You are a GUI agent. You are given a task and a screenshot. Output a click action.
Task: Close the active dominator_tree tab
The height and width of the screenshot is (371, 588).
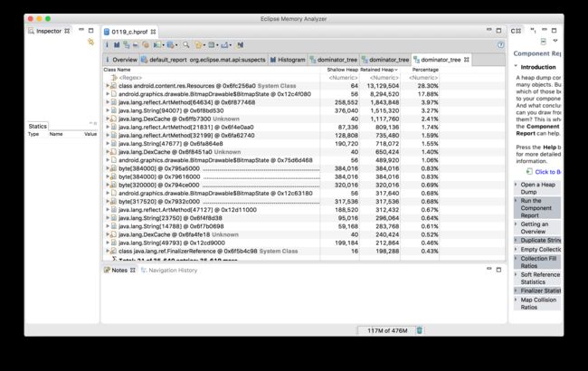(467, 60)
